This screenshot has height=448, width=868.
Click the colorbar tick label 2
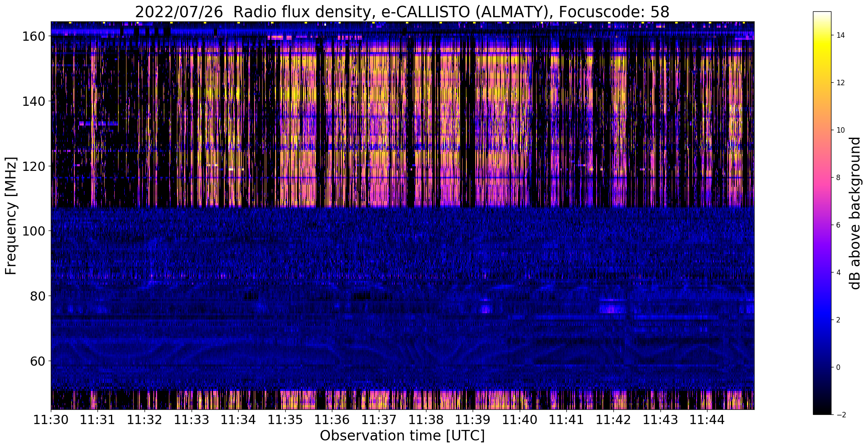(839, 320)
